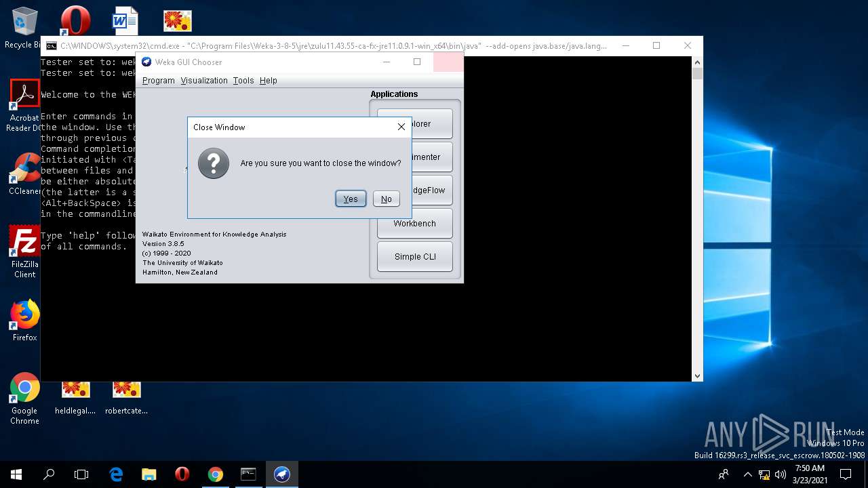Open the Word document desktop icon
Image resolution: width=868 pixels, height=488 pixels.
click(x=125, y=20)
